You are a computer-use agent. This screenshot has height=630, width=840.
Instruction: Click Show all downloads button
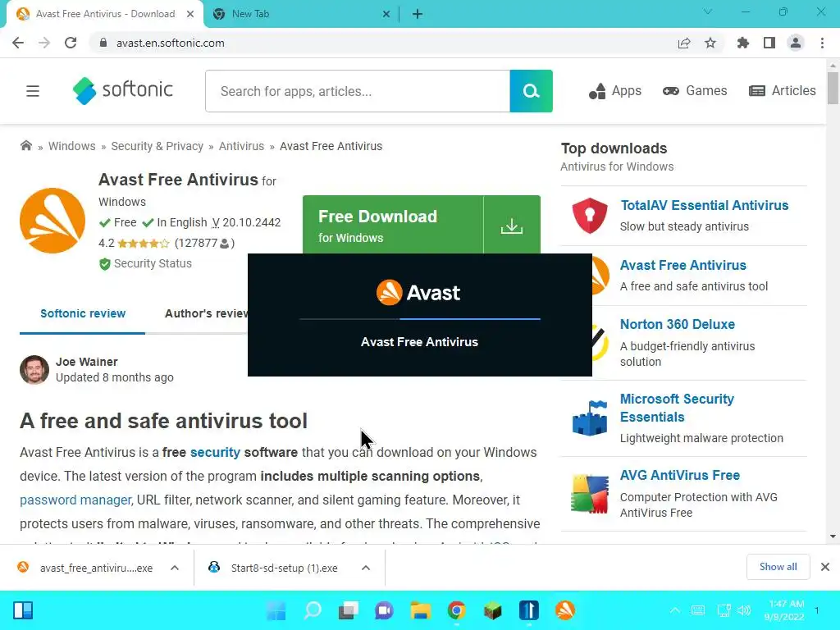tap(778, 567)
